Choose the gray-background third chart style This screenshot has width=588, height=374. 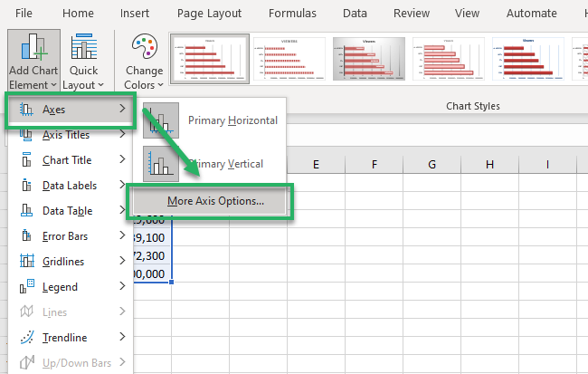tap(368, 62)
